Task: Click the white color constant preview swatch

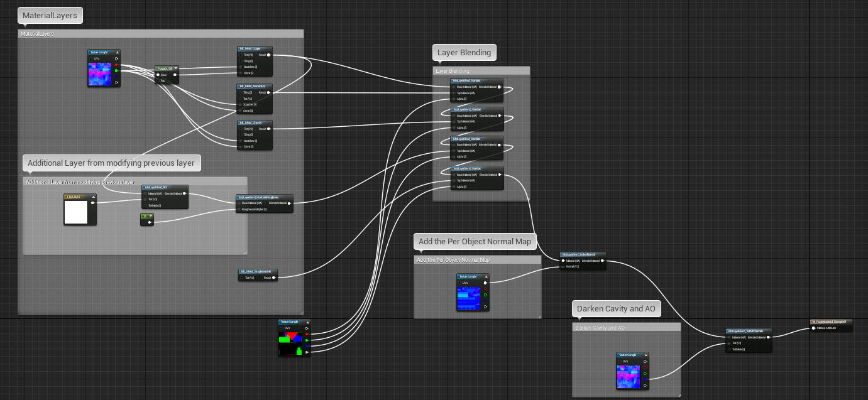Action: (77, 213)
